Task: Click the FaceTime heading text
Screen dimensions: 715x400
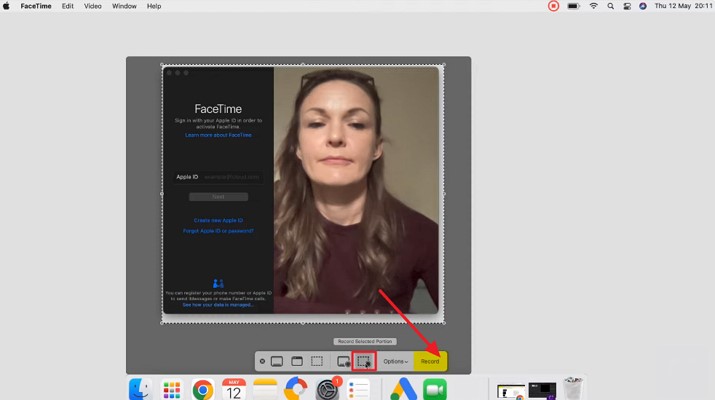Action: (x=218, y=109)
